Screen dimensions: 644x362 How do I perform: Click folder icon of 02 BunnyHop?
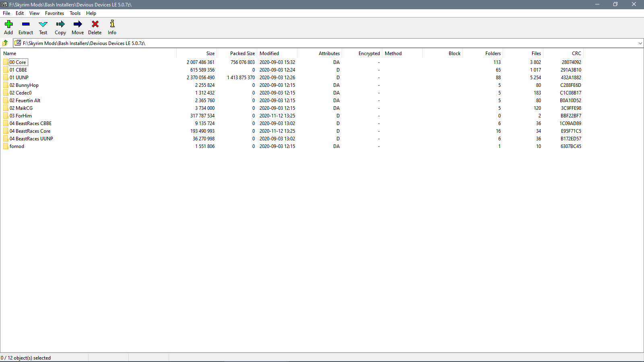(x=6, y=85)
